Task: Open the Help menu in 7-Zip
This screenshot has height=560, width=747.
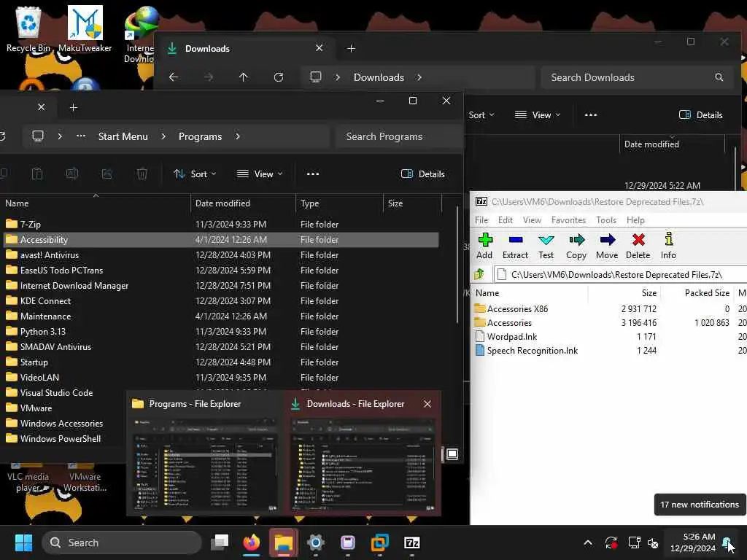Action: (635, 220)
